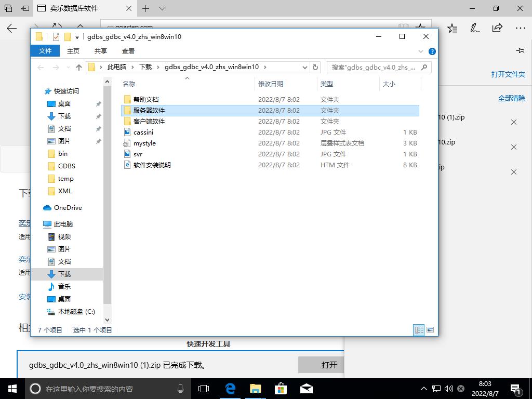532x399 pixels.
Task: Expand the ribbon with chevron arrow
Action: 421,51
